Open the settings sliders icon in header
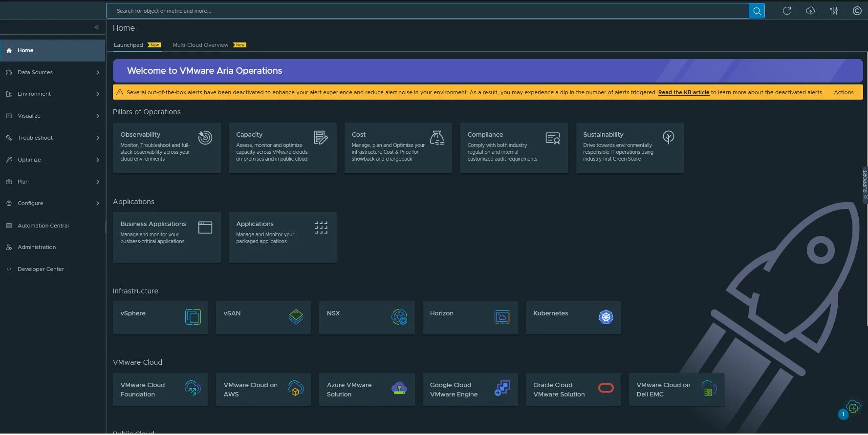The width and height of the screenshot is (868, 435). pyautogui.click(x=834, y=11)
